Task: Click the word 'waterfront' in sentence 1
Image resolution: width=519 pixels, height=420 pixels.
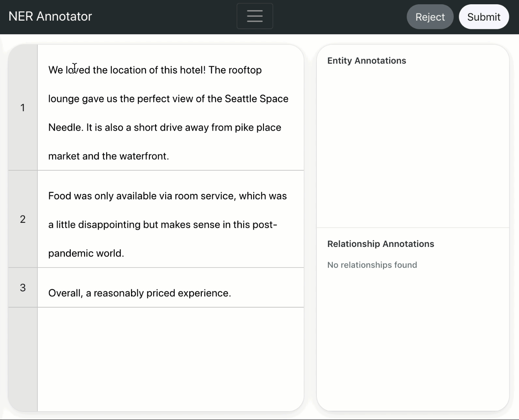Action: [144, 156]
